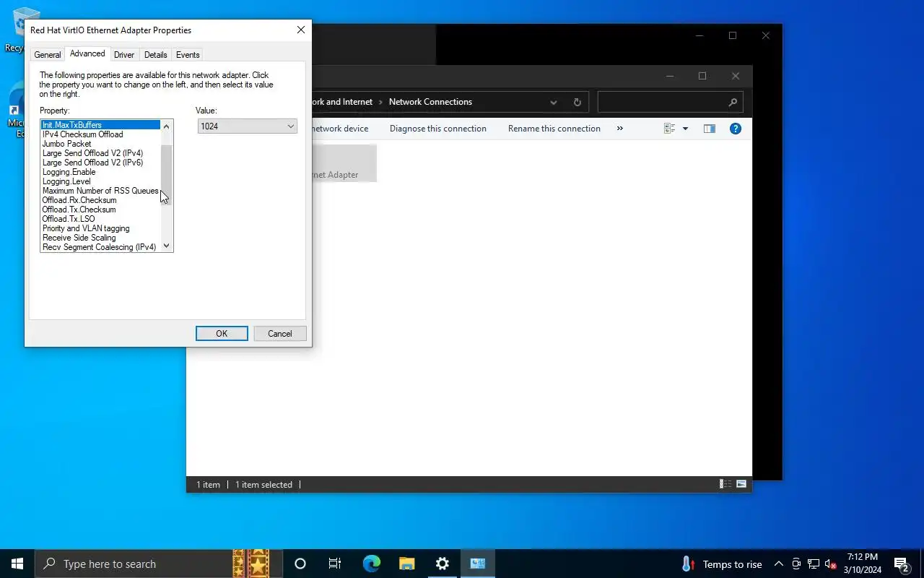
Task: Select Large Send Offload V2 (IPv6)
Action: click(x=100, y=163)
